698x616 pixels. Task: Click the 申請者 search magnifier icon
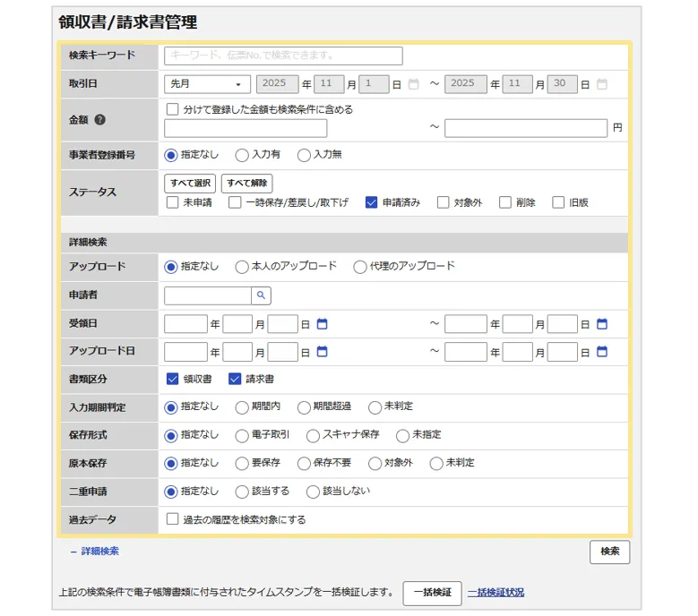pyautogui.click(x=261, y=295)
